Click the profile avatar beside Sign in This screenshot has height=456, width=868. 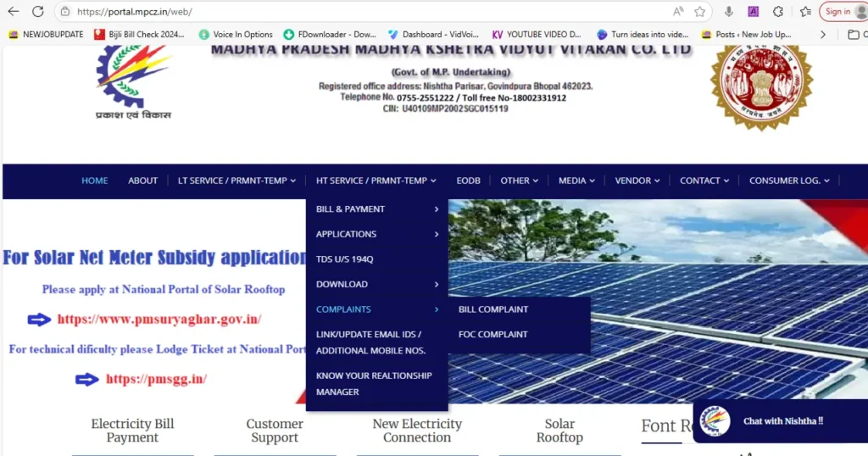pos(862,11)
